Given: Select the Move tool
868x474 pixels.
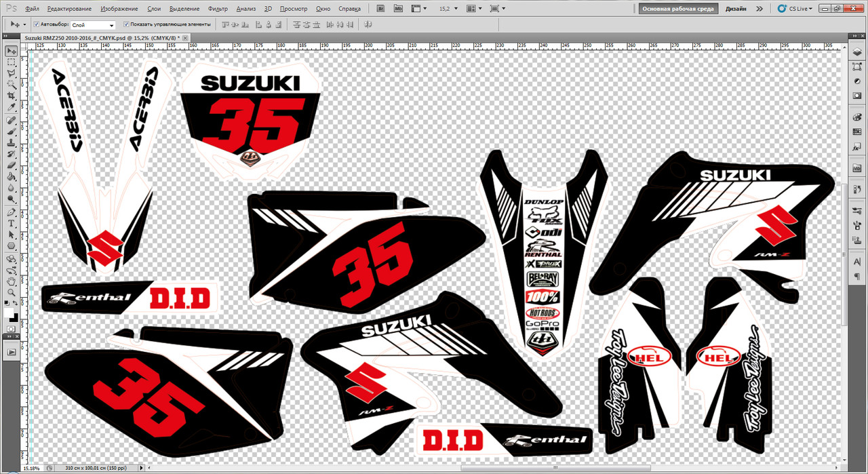Looking at the screenshot, I should [12, 51].
